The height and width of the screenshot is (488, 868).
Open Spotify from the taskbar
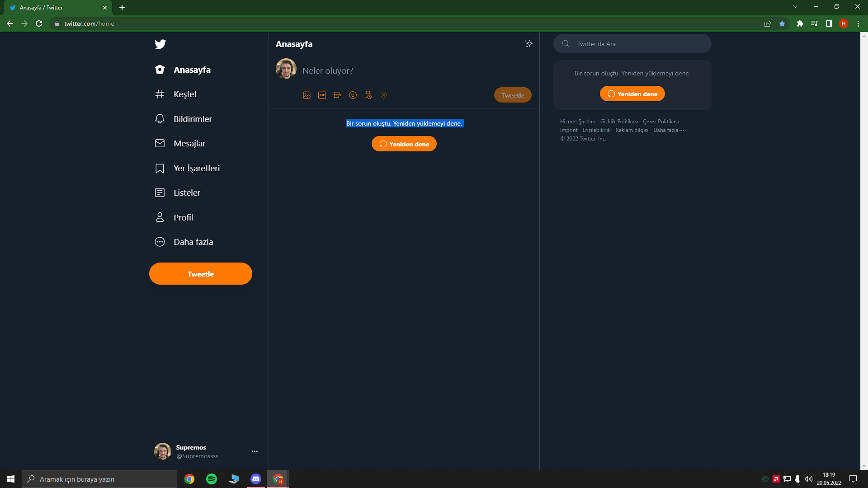point(212,479)
